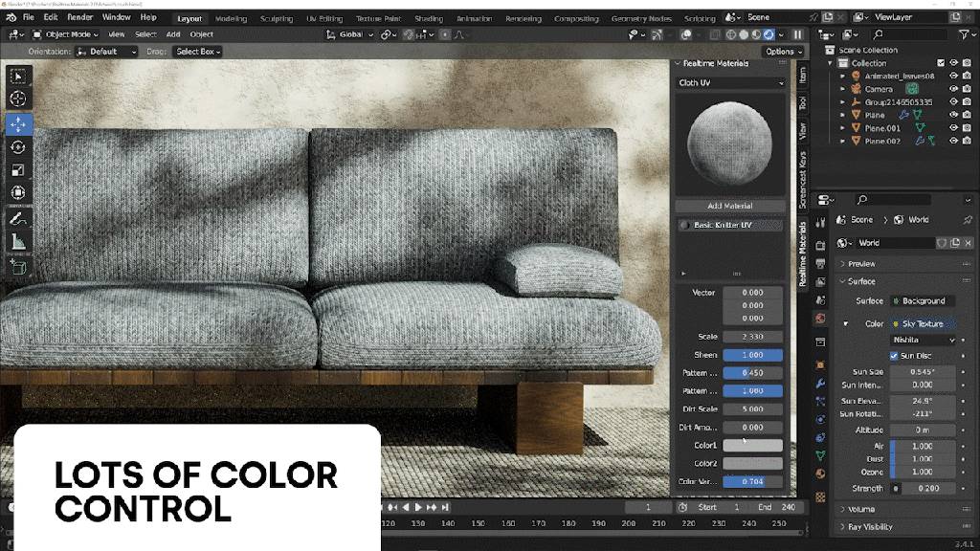Open the Render menu
The height and width of the screenshot is (551, 980).
(80, 17)
